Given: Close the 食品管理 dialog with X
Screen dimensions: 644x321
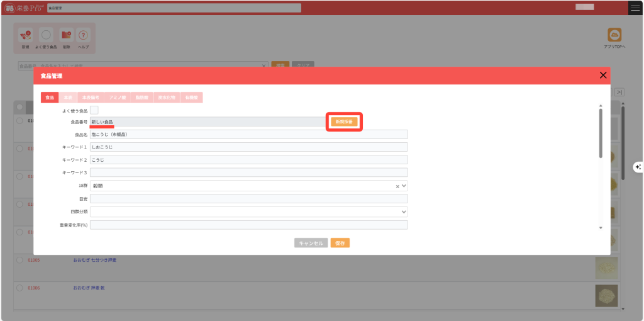Looking at the screenshot, I should pos(603,76).
